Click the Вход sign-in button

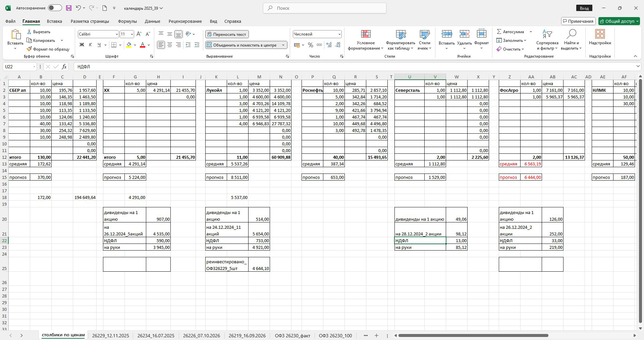584,8
